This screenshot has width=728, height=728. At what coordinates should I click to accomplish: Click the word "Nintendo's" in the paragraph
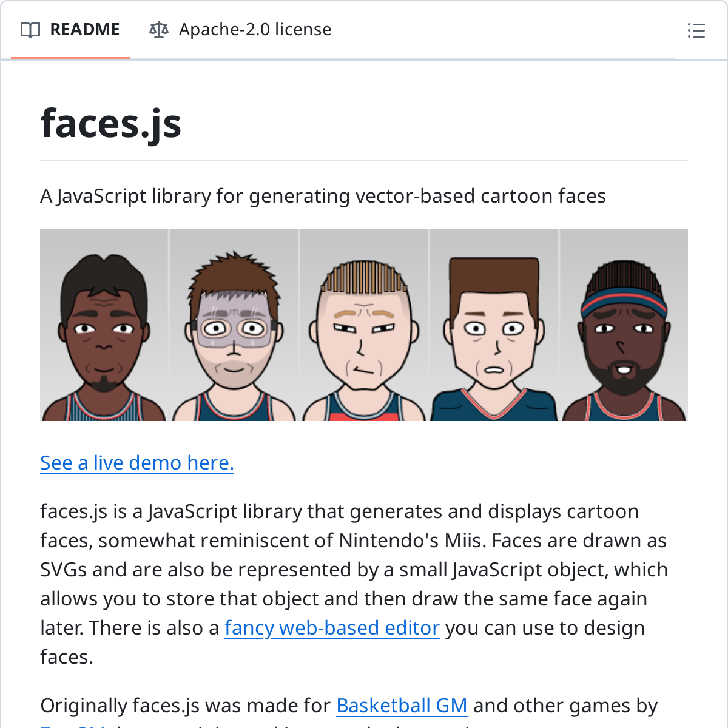pos(388,541)
